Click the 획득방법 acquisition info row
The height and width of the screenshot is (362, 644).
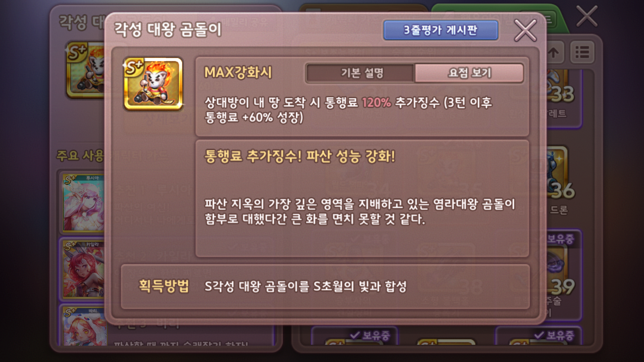coord(325,287)
